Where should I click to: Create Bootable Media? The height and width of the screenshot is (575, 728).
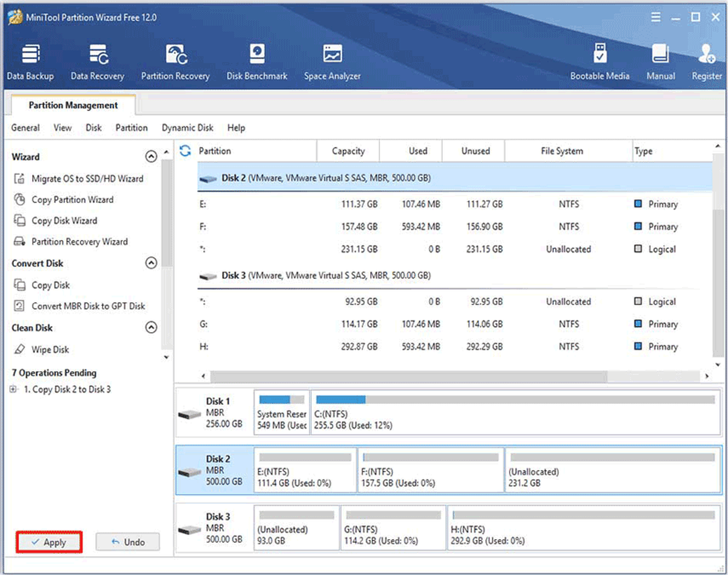click(600, 62)
